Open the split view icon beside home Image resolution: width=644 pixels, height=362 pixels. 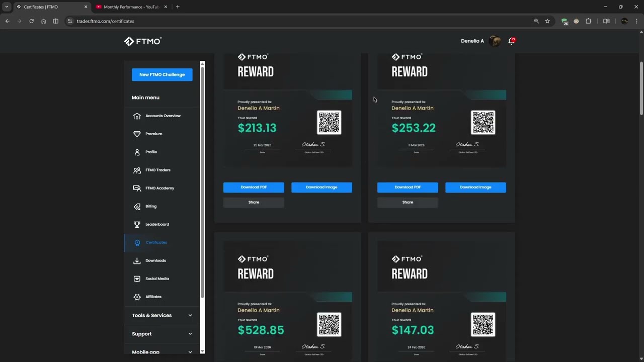(x=55, y=21)
